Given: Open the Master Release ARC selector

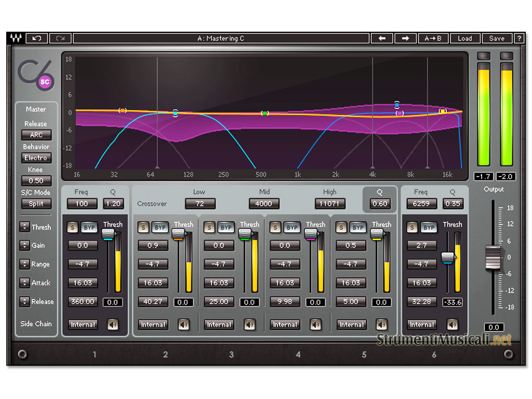Looking at the screenshot, I should (36, 135).
